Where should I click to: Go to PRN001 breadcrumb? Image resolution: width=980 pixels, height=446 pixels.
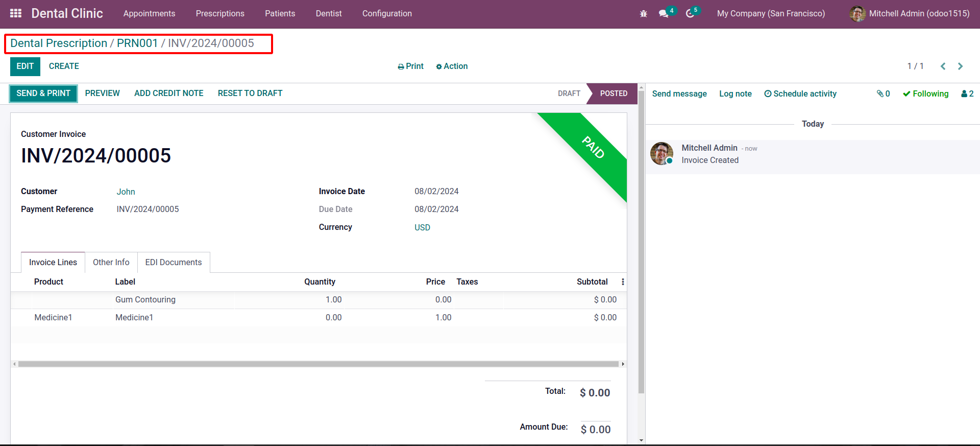coord(137,43)
